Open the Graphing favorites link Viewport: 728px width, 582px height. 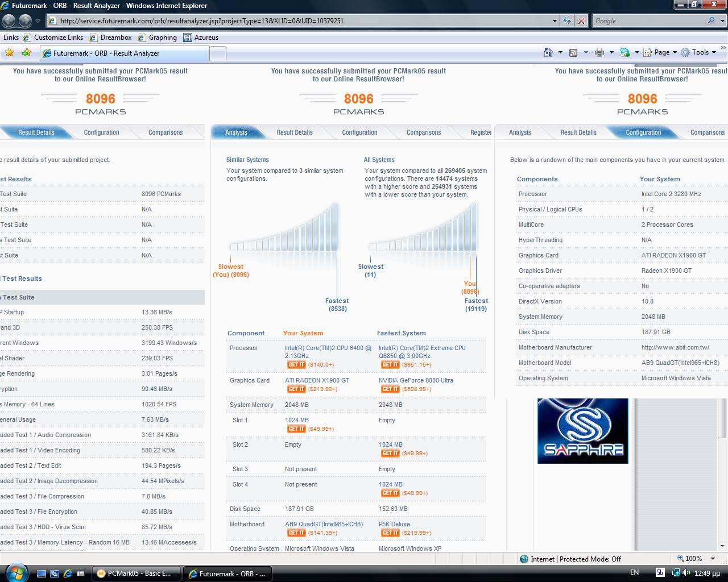click(x=158, y=38)
